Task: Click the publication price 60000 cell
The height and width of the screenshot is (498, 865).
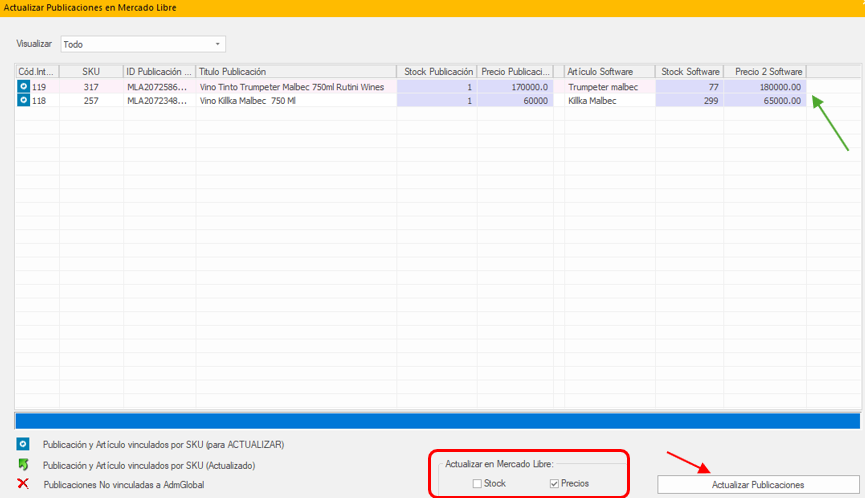Action: [x=515, y=101]
